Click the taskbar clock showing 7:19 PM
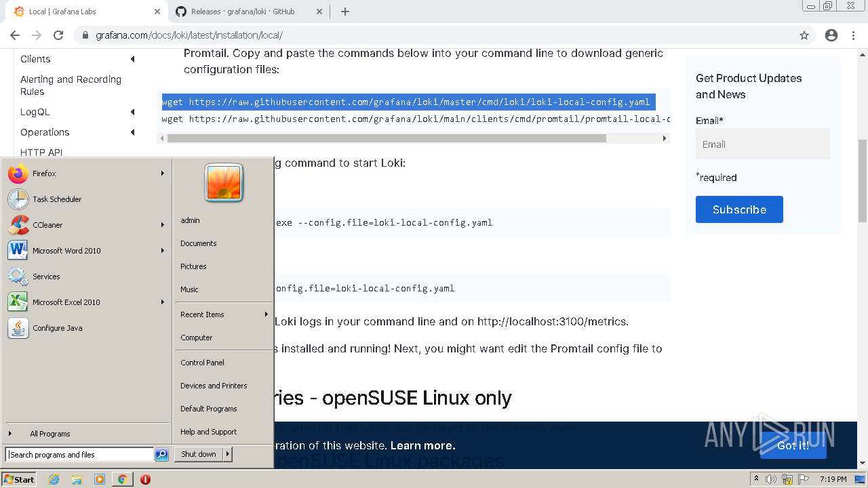Screen dimensions: 868x488 [833, 479]
